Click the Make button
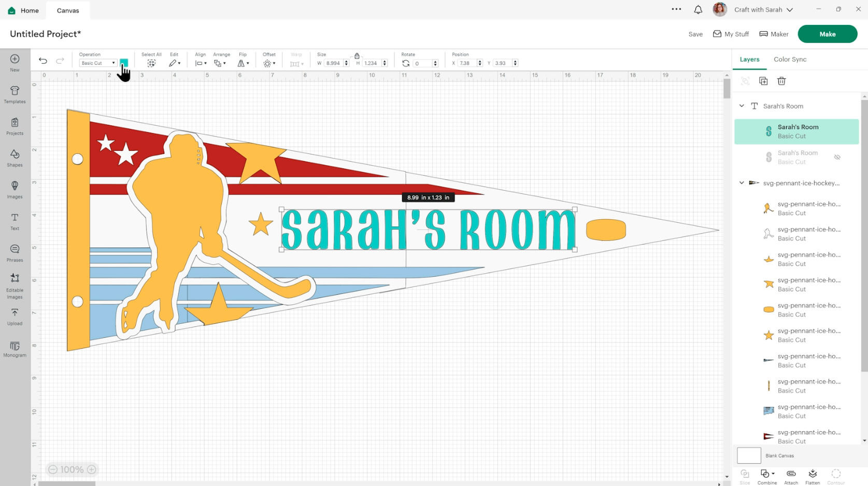Viewport: 868px width, 486px height. pyautogui.click(x=827, y=34)
